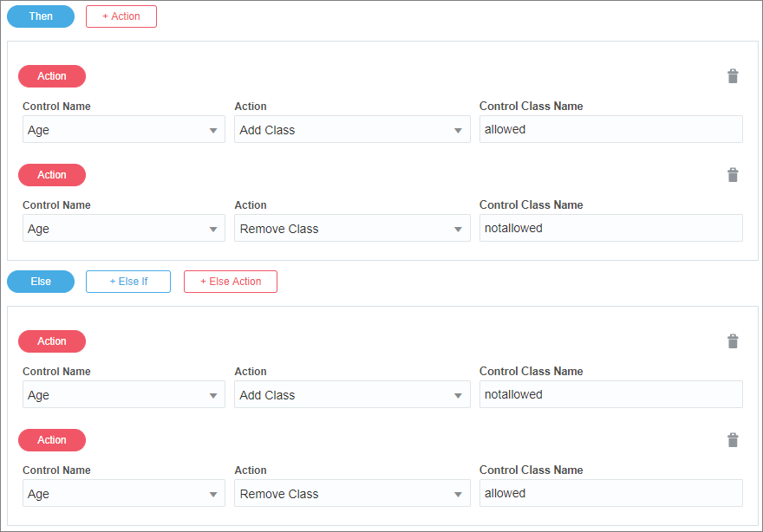Delete the Remove Class 'notallowed' action in Then

(733, 175)
